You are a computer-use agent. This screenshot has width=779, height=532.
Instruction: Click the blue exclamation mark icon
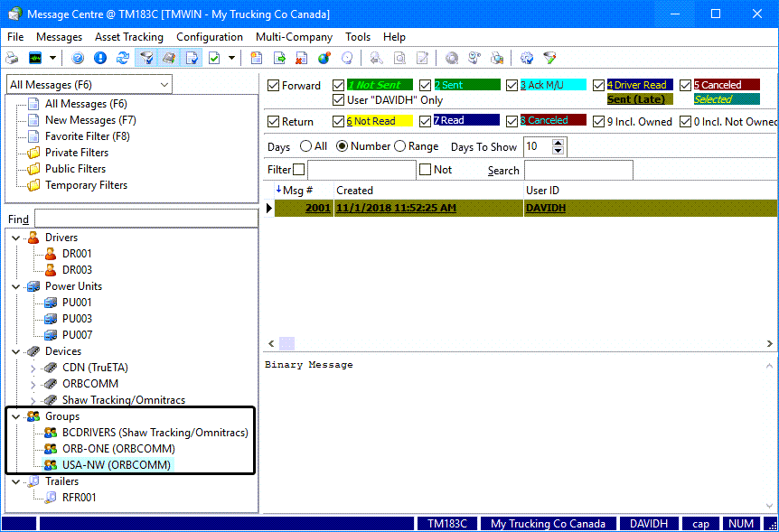point(100,58)
